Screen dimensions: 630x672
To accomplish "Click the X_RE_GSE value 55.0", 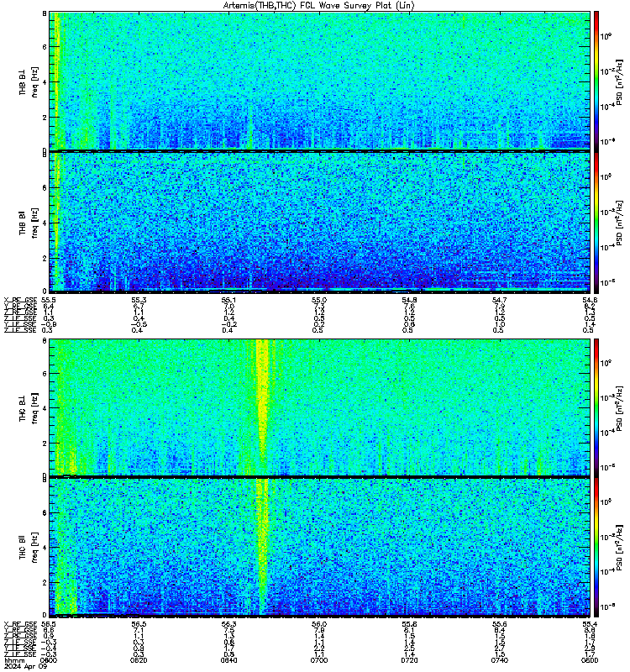I will (319, 300).
